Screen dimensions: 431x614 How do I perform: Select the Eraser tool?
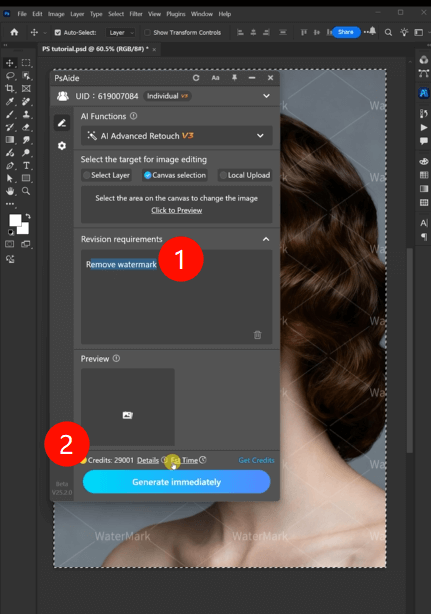(26, 127)
